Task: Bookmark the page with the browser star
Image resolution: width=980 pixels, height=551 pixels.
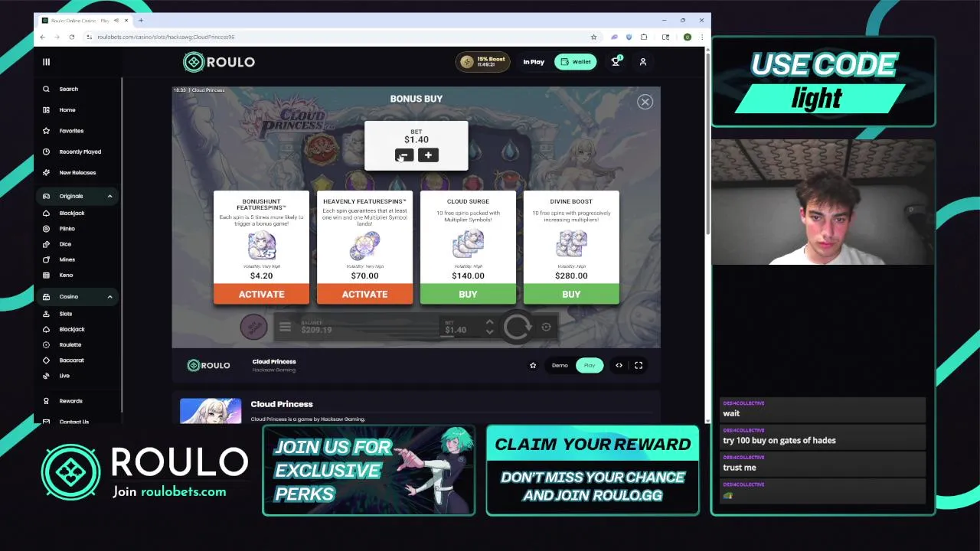Action: [x=593, y=37]
